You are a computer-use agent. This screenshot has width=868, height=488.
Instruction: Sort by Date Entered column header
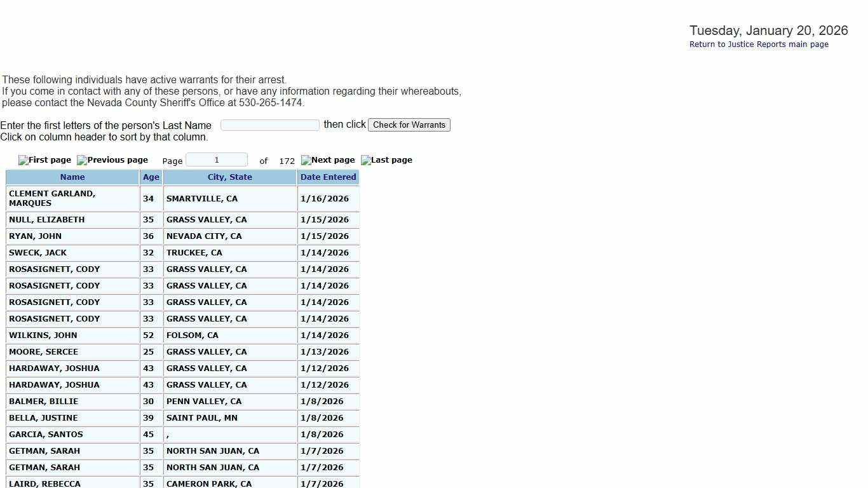328,177
